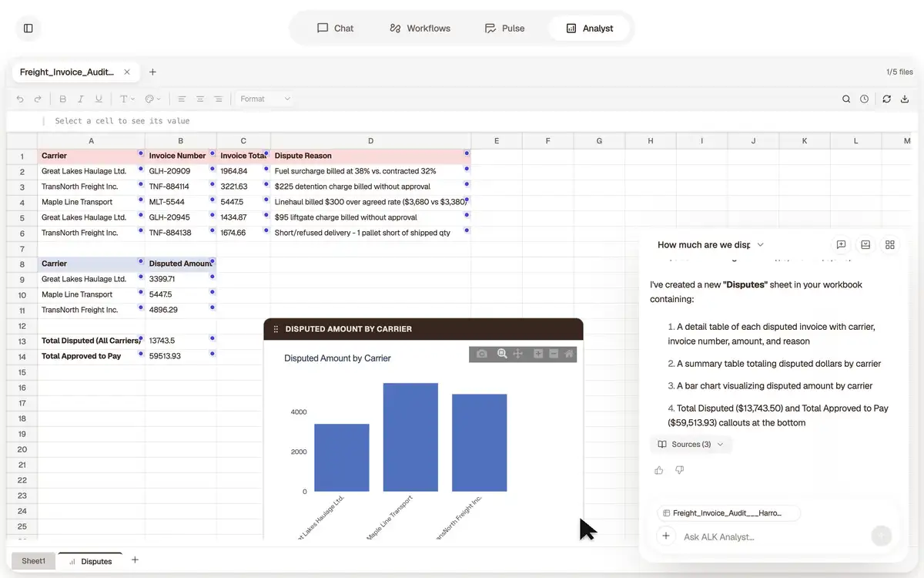The image size is (924, 578).
Task: Right-align the cell text
Action: coord(219,99)
